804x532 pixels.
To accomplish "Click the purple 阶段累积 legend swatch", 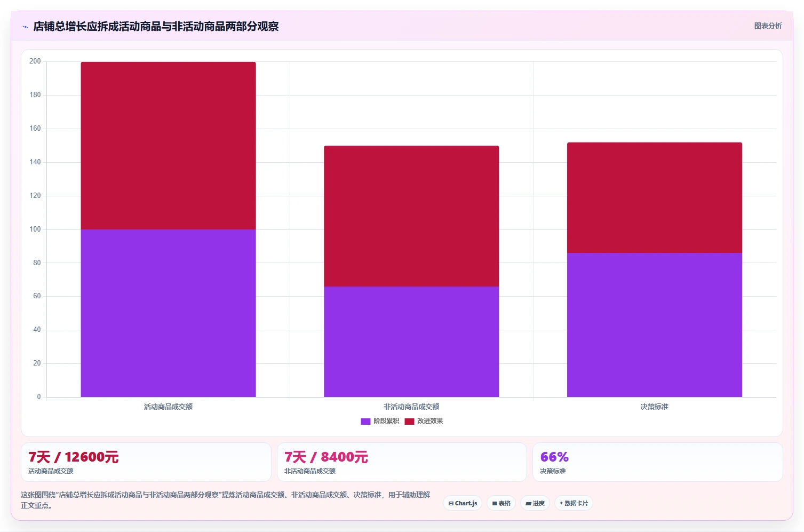I will (365, 422).
